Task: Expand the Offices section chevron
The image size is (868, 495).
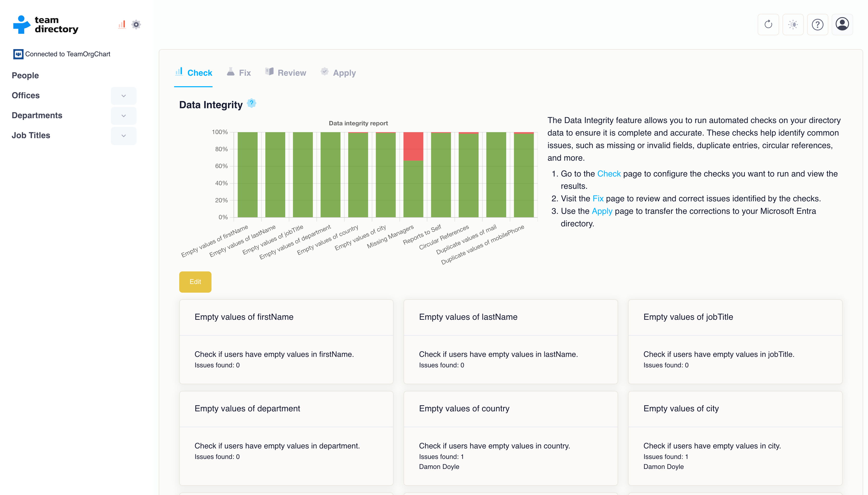Action: [x=123, y=96]
